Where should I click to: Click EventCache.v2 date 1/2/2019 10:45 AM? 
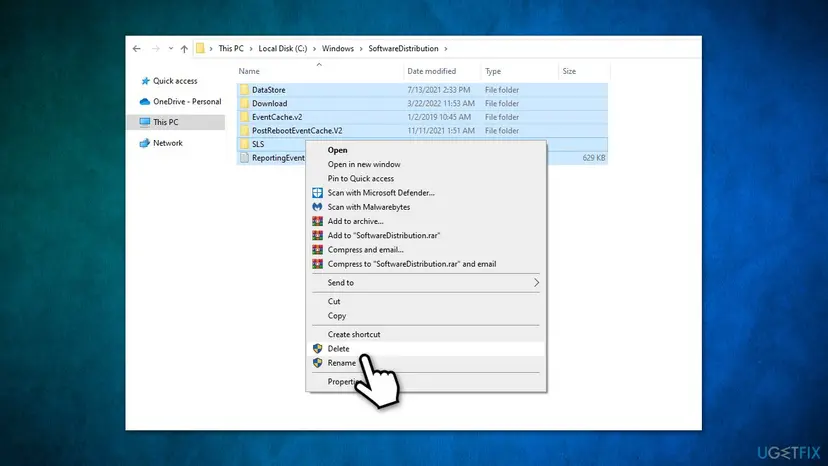[x=439, y=117]
